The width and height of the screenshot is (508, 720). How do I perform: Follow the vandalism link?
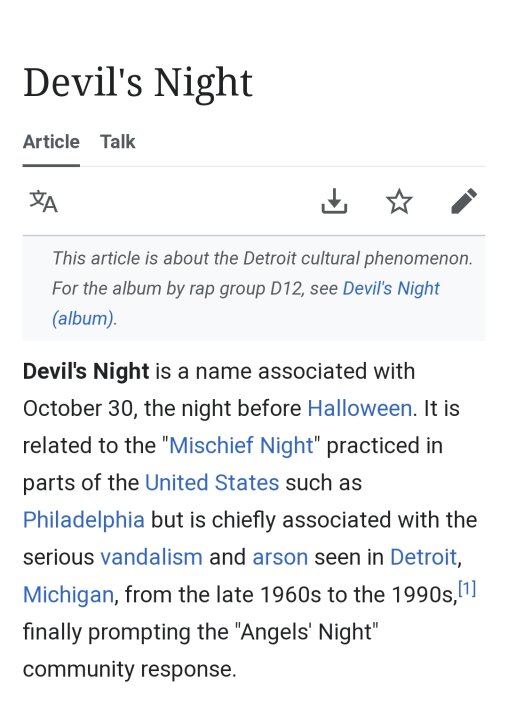coord(151,557)
